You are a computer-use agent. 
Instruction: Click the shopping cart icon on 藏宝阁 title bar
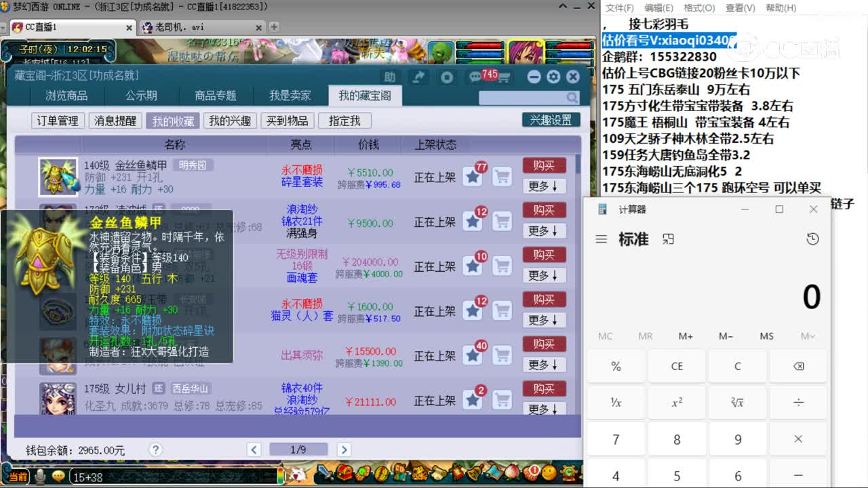pos(505,77)
